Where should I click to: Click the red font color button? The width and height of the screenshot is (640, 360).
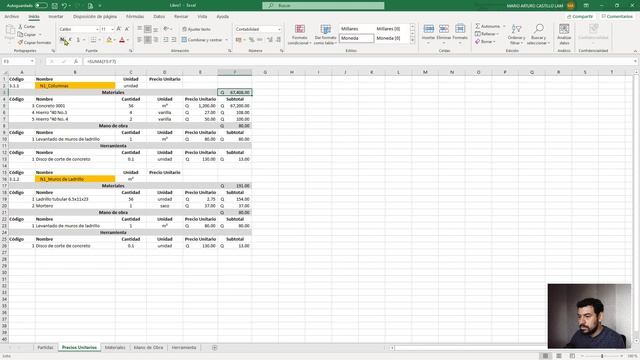pyautogui.click(x=122, y=40)
